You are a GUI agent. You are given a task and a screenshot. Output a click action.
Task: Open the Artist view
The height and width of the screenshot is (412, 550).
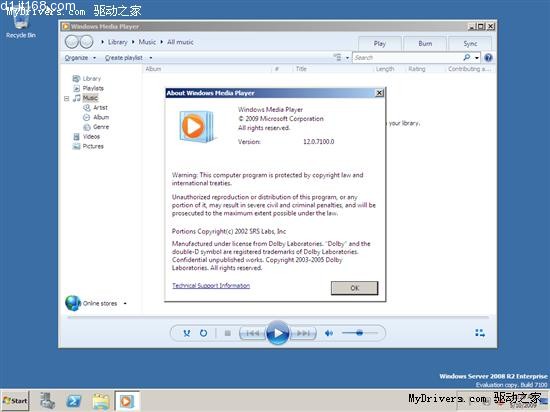pos(100,108)
